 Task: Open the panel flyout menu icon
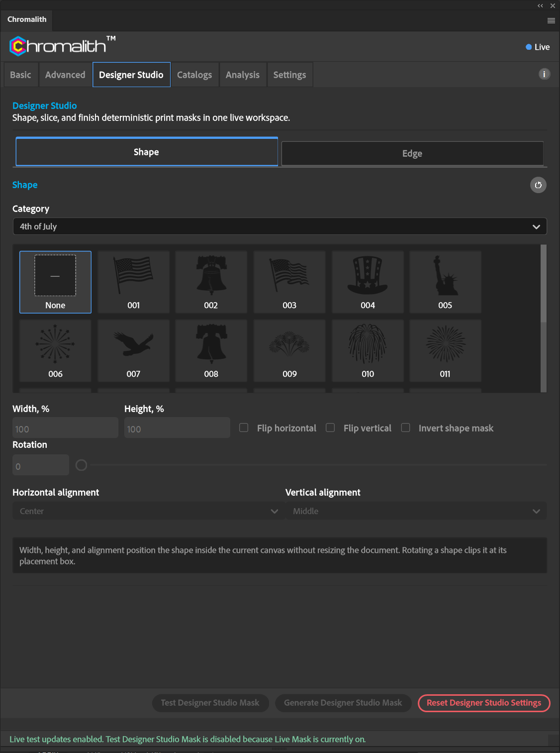point(551,20)
